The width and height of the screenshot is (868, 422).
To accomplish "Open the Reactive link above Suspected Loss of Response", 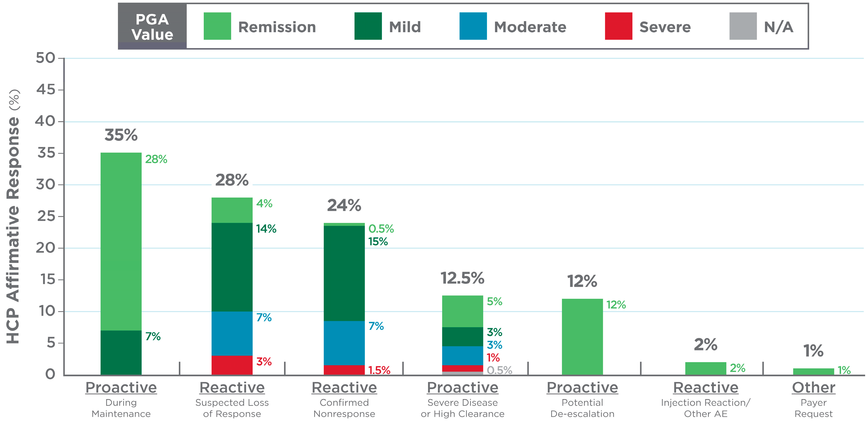I will click(232, 387).
